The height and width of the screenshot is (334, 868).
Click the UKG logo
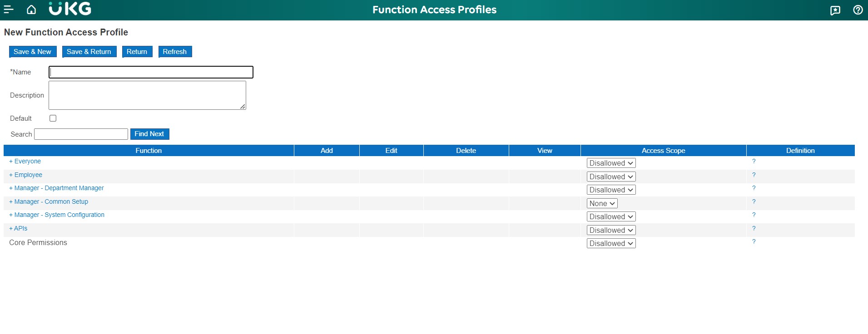tap(70, 9)
